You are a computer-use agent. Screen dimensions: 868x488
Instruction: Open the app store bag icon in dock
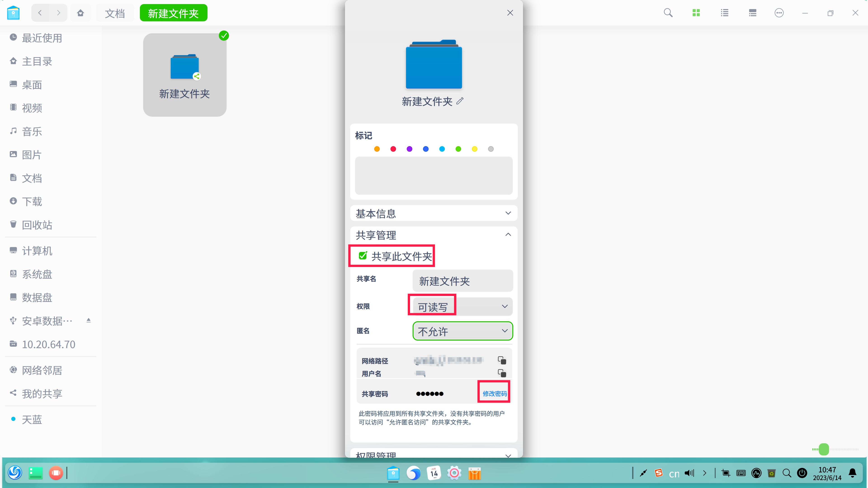474,473
